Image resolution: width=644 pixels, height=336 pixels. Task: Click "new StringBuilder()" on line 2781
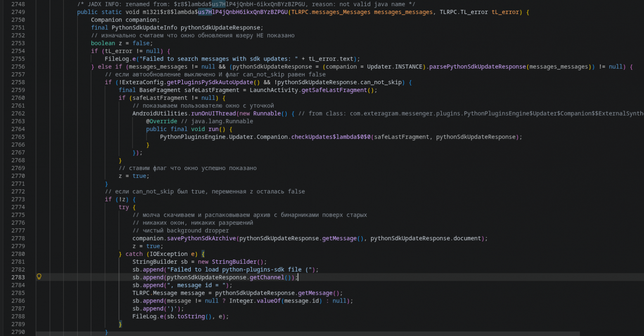point(231,262)
